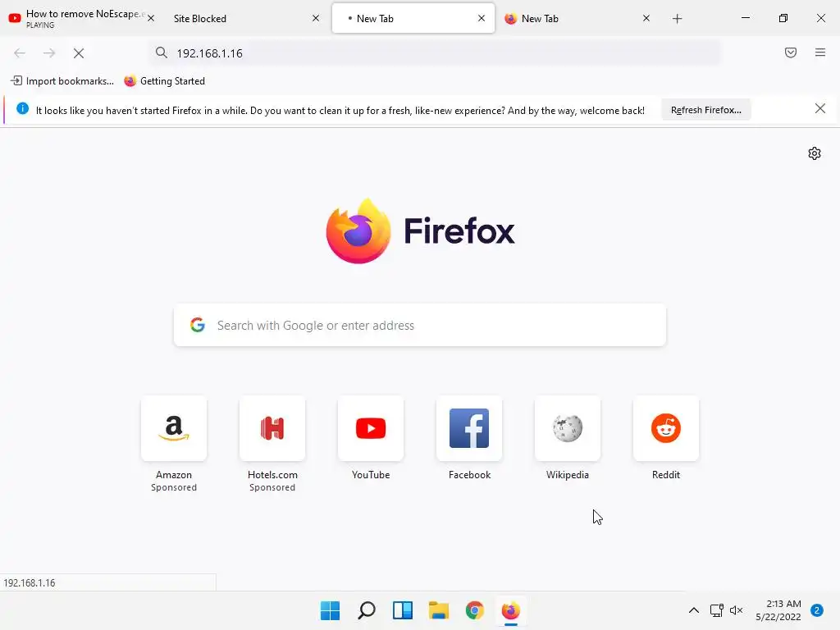Open Import bookmarks link
The image size is (840, 630).
tap(62, 81)
